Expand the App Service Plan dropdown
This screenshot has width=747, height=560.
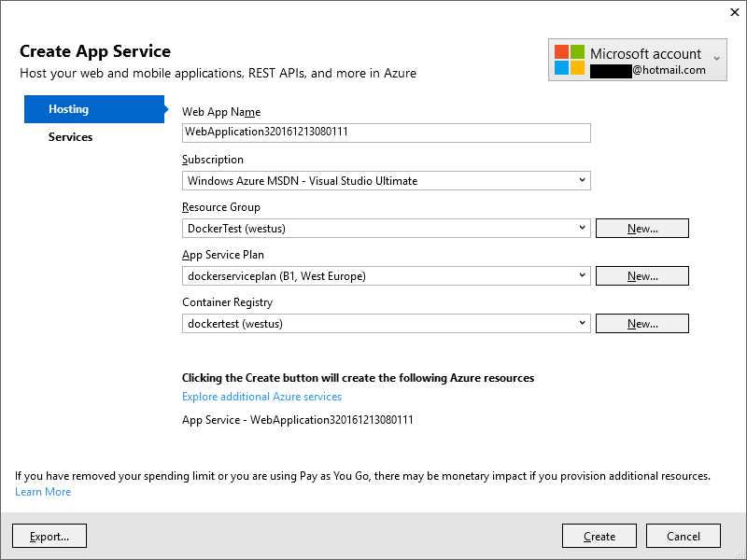point(584,274)
